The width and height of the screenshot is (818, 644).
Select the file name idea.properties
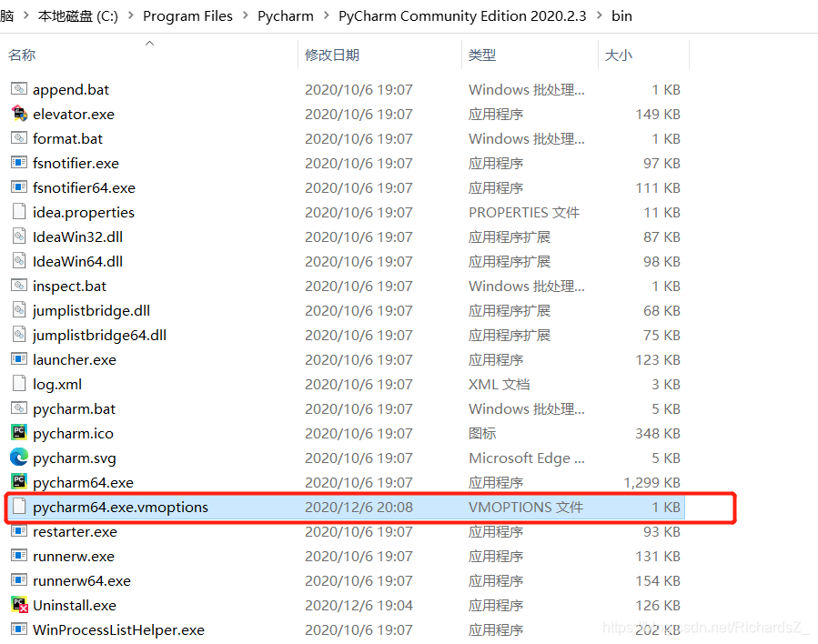[84, 213]
